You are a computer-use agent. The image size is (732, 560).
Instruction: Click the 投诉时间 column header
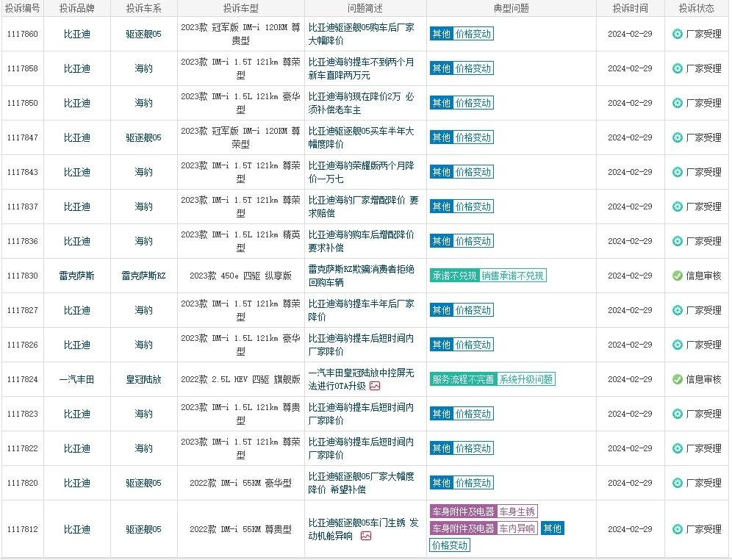(630, 9)
